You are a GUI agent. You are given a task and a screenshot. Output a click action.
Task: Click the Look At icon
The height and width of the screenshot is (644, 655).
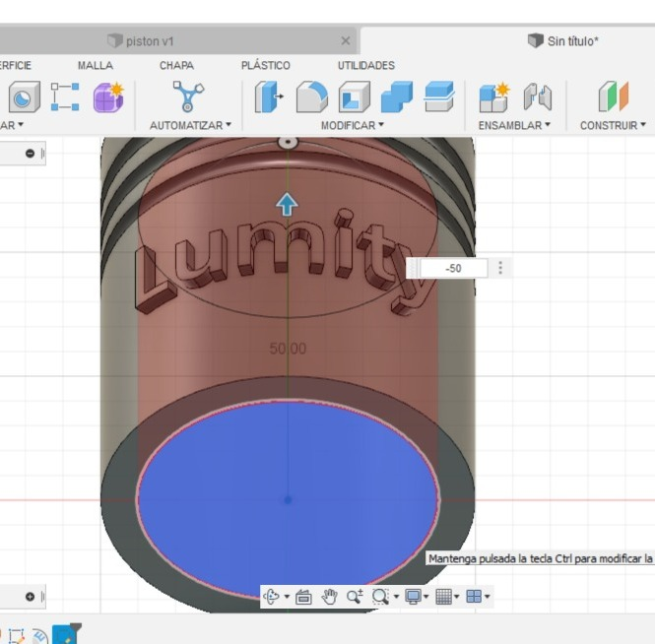[303, 597]
